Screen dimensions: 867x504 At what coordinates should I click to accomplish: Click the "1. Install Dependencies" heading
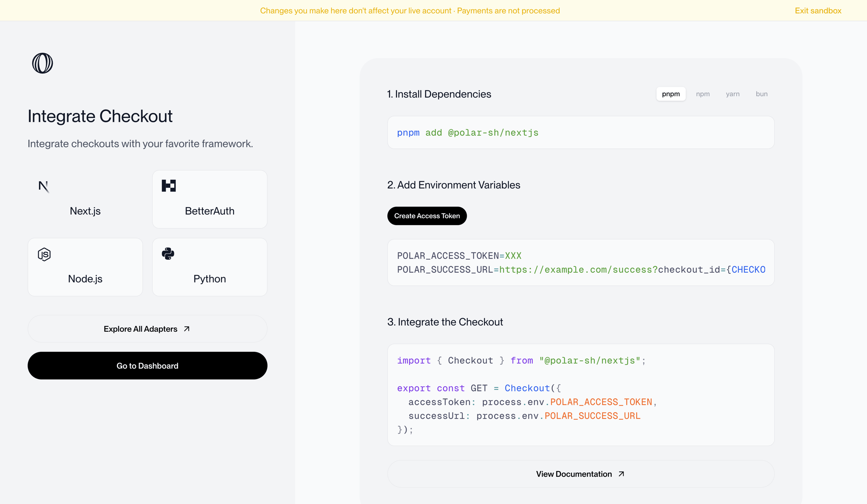(439, 94)
